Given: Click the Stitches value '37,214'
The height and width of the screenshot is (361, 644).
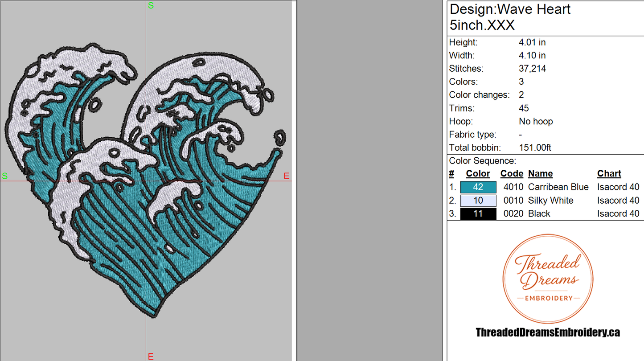Looking at the screenshot, I should 532,69.
